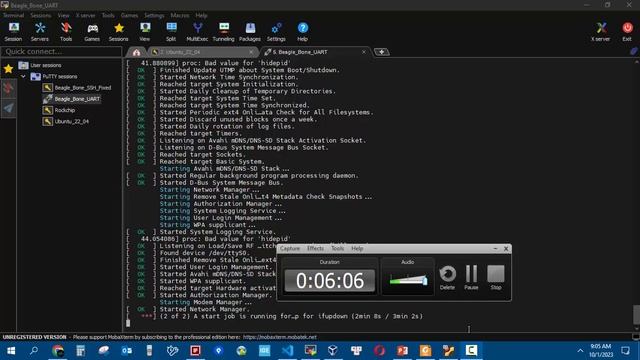Stop the screen recording
The height and width of the screenshot is (360, 640).
click(x=496, y=277)
